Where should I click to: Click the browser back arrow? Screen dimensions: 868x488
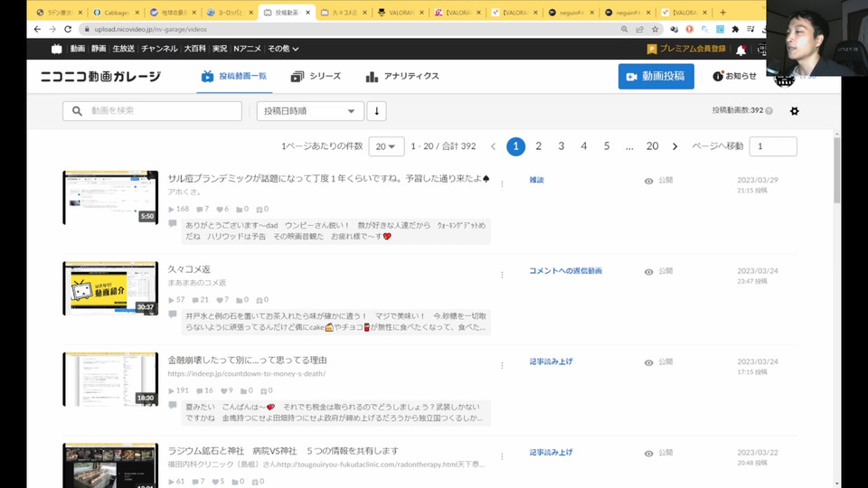click(x=37, y=29)
